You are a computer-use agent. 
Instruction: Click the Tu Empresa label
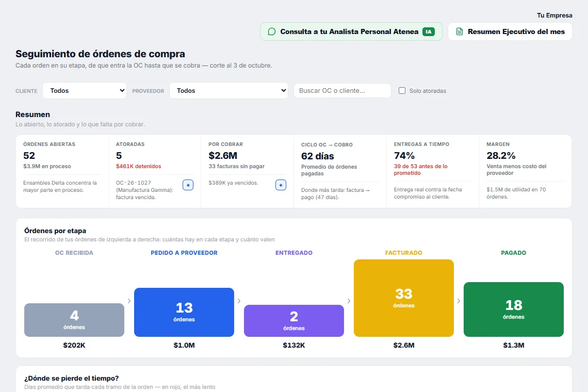tap(554, 15)
